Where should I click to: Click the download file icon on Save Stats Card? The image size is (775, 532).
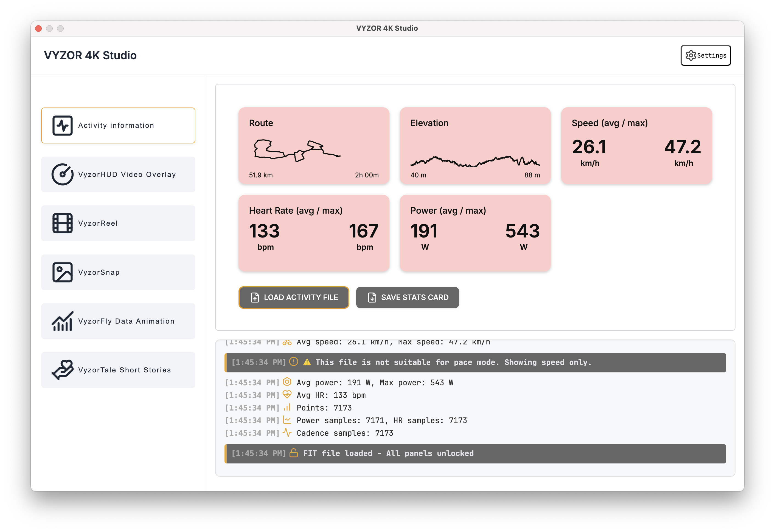point(372,297)
